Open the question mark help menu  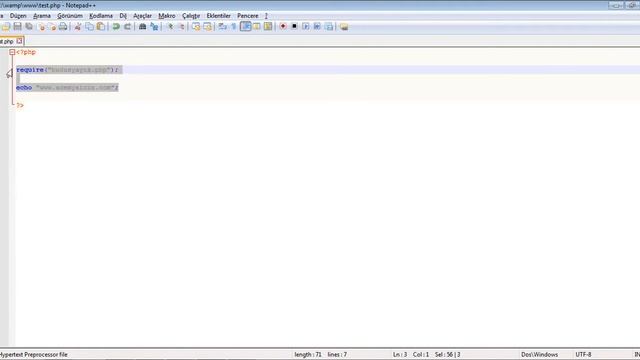click(266, 16)
